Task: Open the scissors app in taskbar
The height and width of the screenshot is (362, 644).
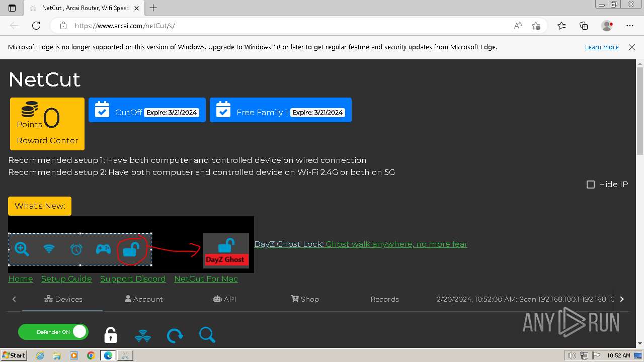Action: (125, 355)
